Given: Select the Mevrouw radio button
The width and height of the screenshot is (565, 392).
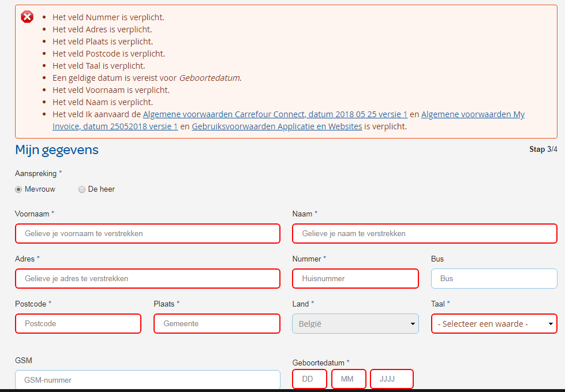Looking at the screenshot, I should [18, 189].
